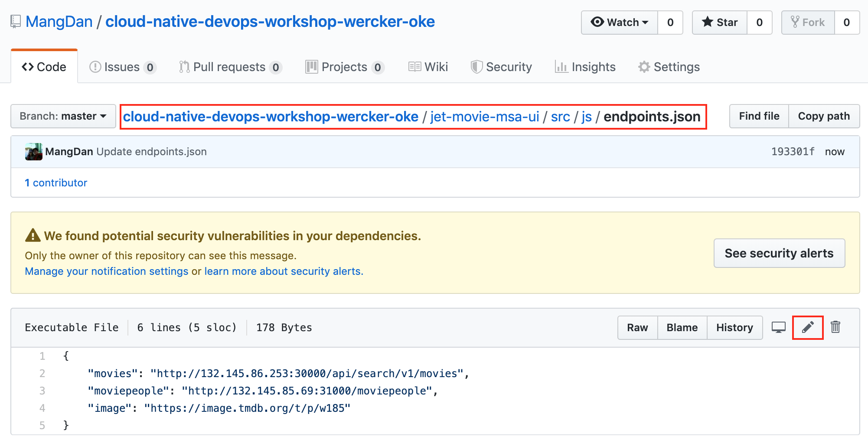Click the root breadcrumb cloud-native-devops-workshop-wercker-oke
The image size is (868, 443).
(x=271, y=117)
